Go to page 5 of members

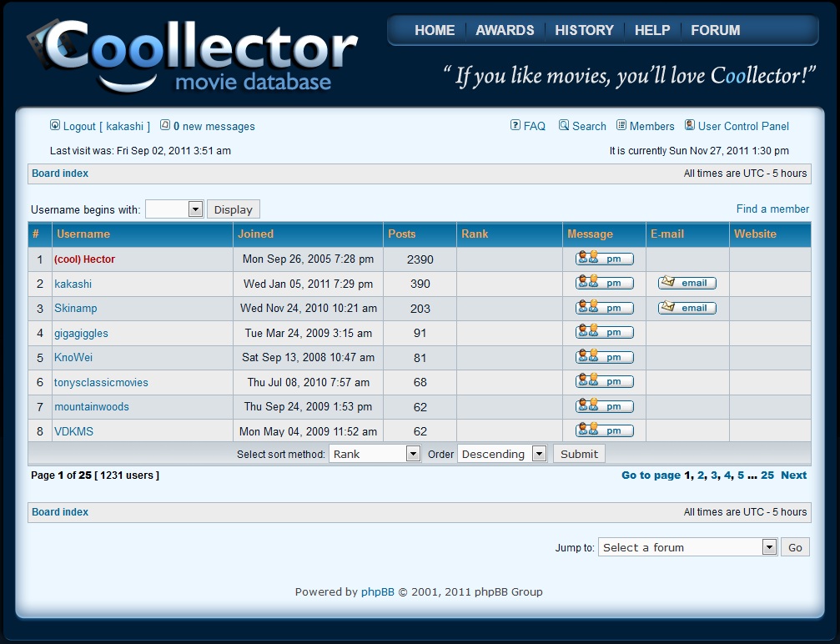click(741, 475)
